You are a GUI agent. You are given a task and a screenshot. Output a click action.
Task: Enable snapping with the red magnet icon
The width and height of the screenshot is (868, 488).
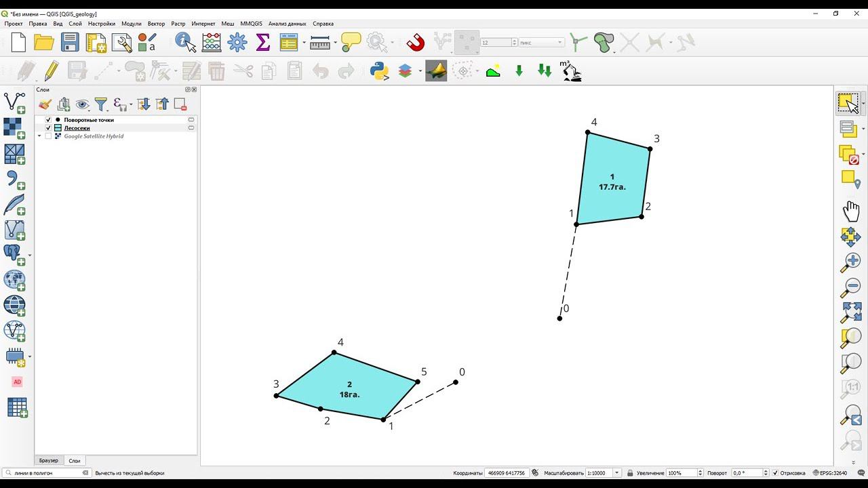(x=415, y=43)
